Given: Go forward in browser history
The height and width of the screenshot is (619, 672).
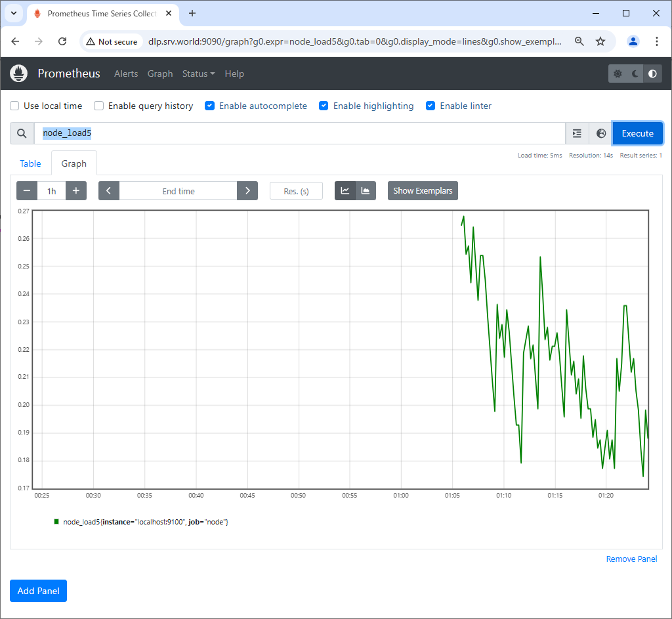Looking at the screenshot, I should click(x=39, y=41).
